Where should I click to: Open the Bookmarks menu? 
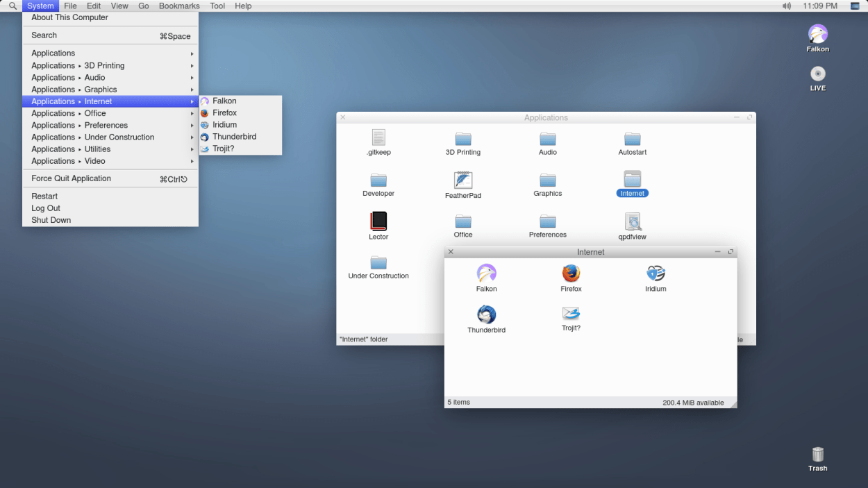click(x=179, y=6)
